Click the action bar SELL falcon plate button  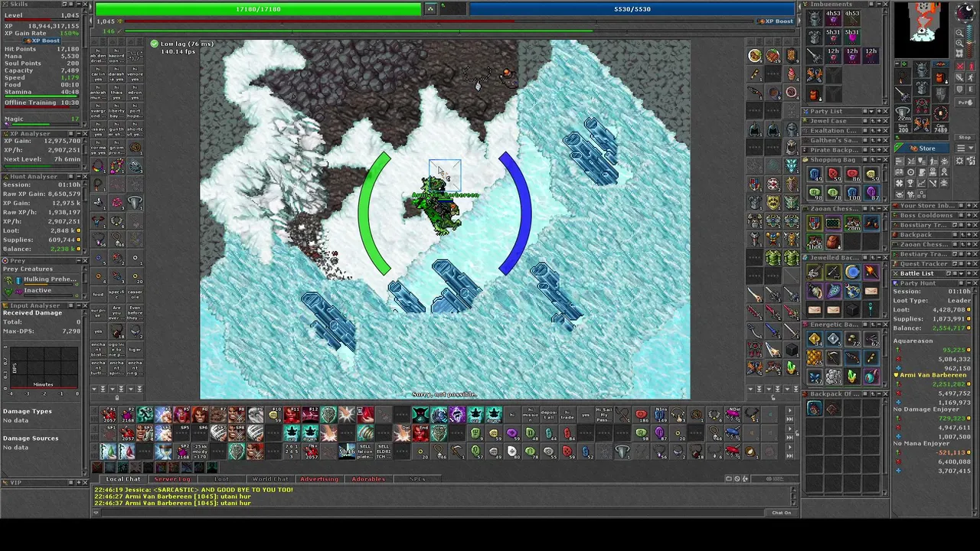click(365, 451)
